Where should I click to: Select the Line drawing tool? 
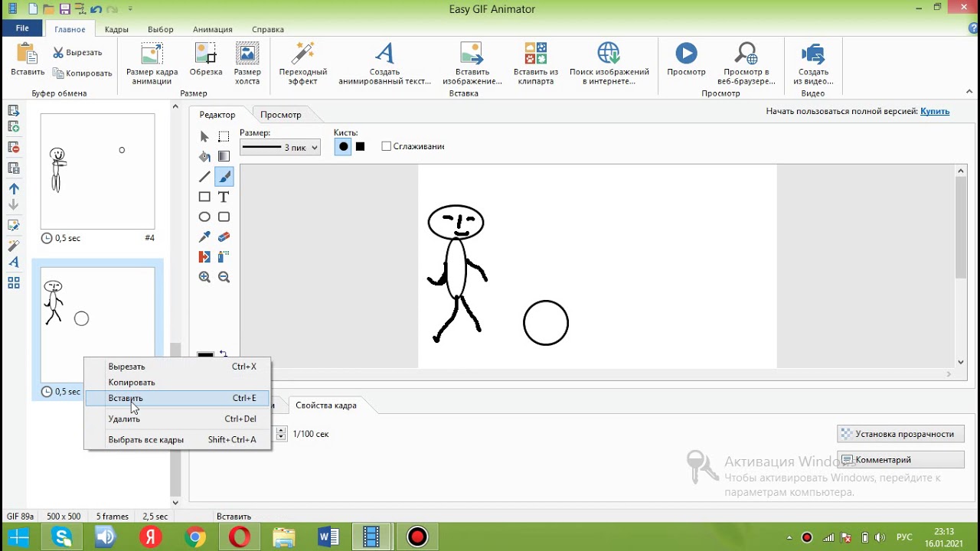[x=204, y=177]
